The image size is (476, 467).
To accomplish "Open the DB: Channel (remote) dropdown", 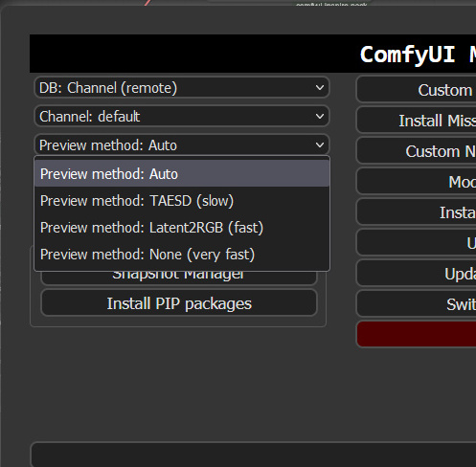I will click(182, 87).
